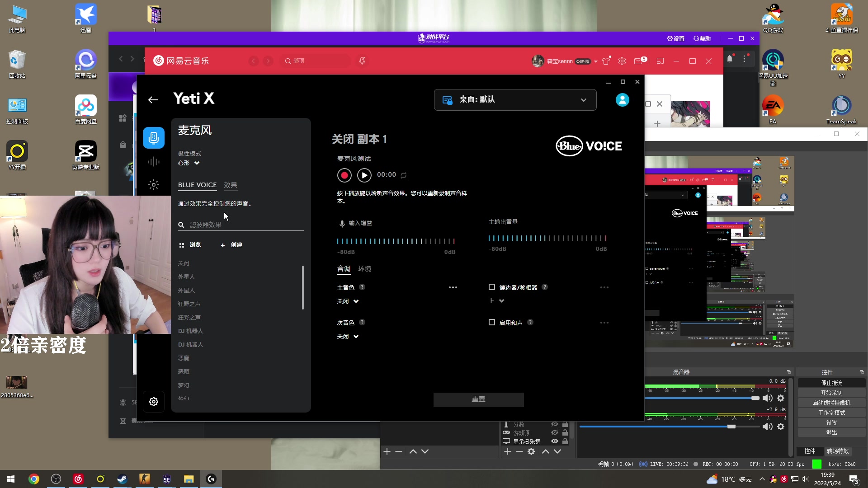Open the 主音色 three-dot options
The image size is (868, 488).
(453, 287)
